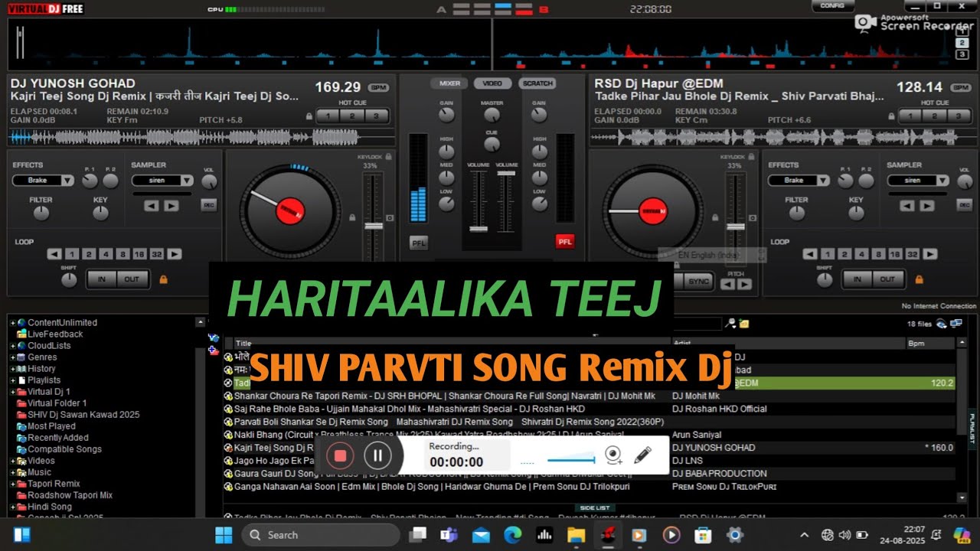Open left deck Brake effects dropdown
The image size is (980, 551).
43,181
